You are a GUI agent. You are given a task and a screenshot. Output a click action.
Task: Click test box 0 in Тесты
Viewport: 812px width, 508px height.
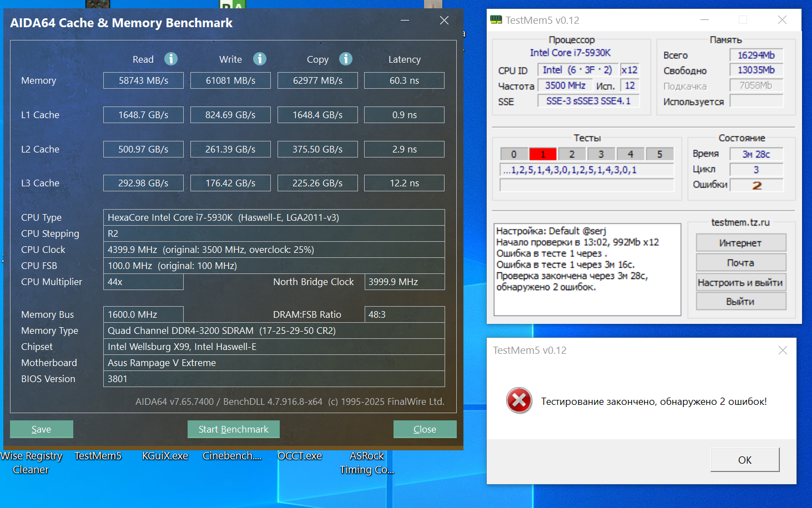click(514, 154)
